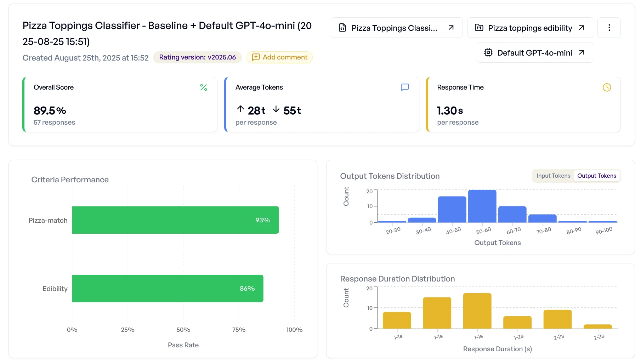Switch to the Input Tokens view
Image resolution: width=641 pixels, height=364 pixels.
(553, 176)
